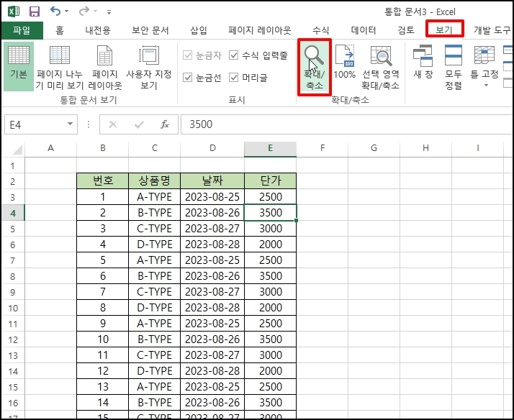
Task: Open the 보안 문서 tab
Action: pyautogui.click(x=150, y=30)
